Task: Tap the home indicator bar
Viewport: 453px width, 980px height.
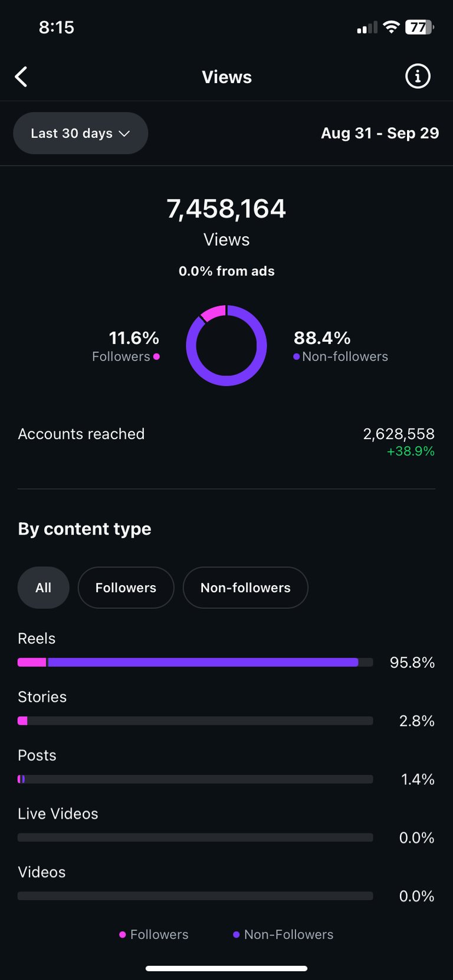Action: [226, 968]
